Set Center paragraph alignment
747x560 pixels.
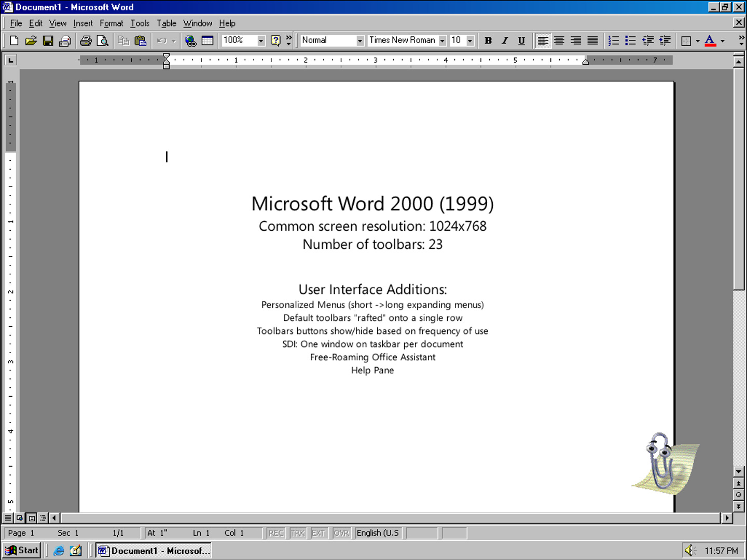559,40
